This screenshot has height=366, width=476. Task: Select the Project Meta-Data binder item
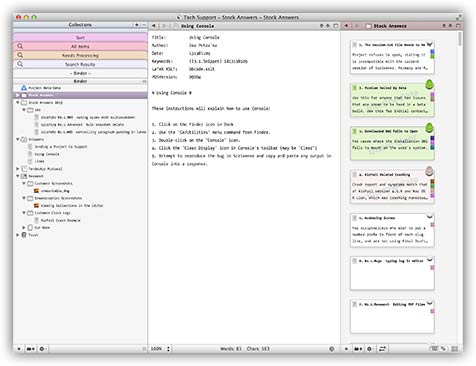pos(45,88)
